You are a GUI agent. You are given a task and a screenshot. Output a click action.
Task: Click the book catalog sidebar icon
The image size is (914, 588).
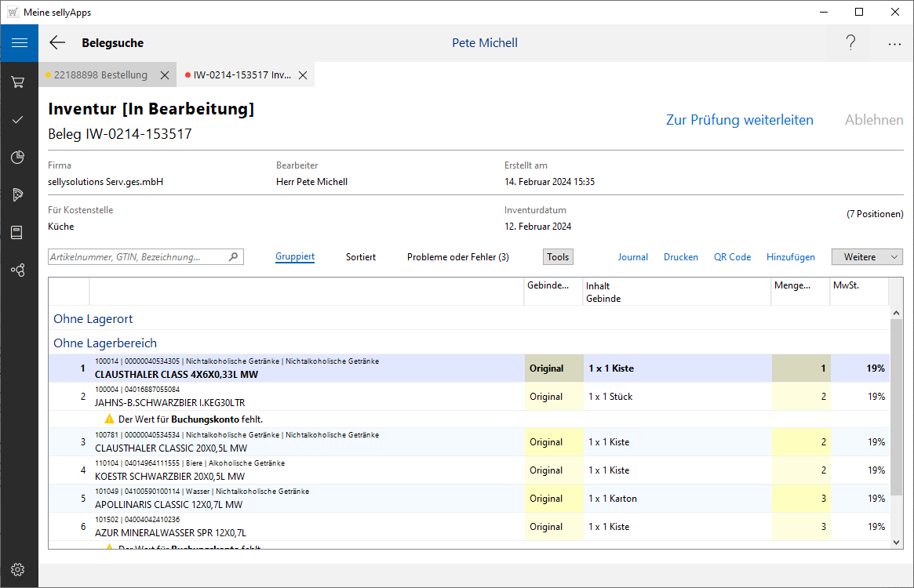[19, 232]
